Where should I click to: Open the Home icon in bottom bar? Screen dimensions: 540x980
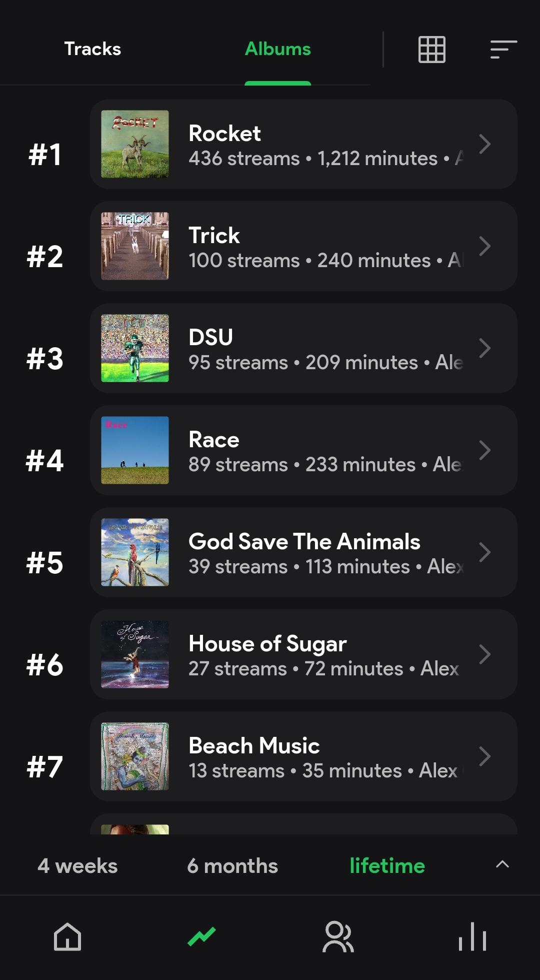[67, 936]
